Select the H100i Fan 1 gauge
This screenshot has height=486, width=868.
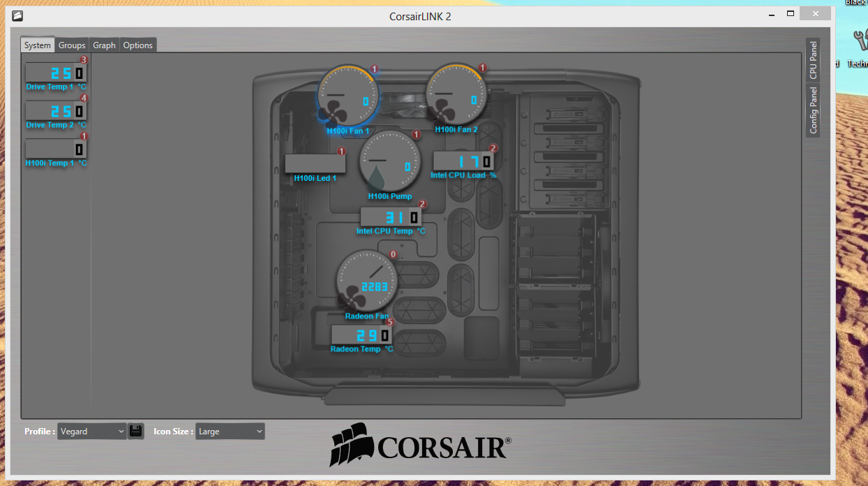point(348,96)
